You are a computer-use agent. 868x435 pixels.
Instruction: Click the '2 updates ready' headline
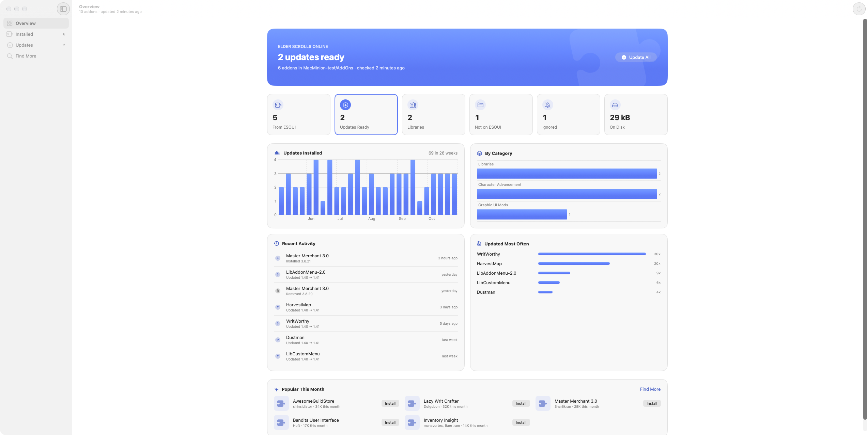pyautogui.click(x=311, y=57)
